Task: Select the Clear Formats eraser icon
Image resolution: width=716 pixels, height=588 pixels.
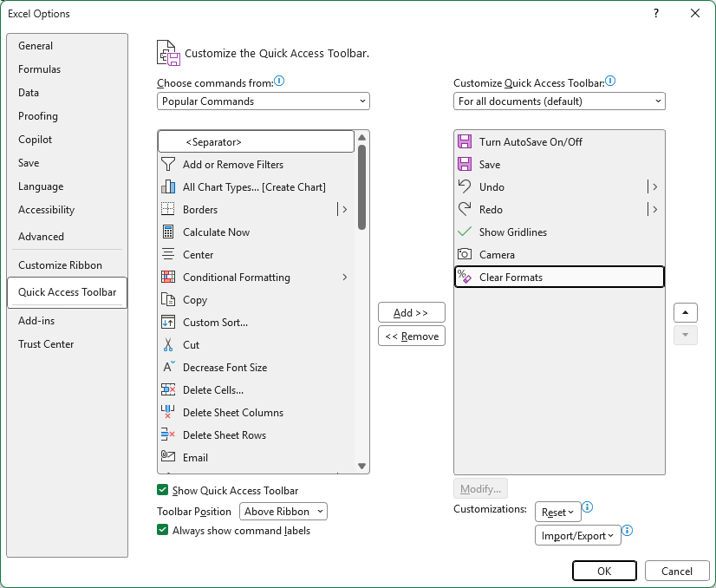Action: click(465, 277)
